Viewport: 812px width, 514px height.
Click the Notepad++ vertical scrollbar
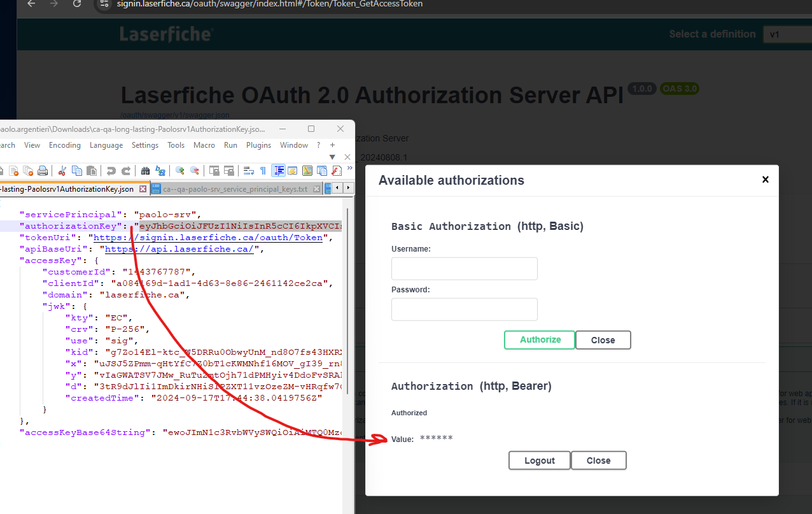[348, 299]
